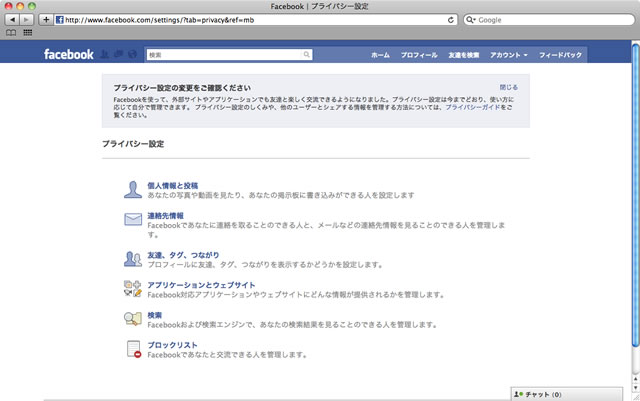Click the envelope icon for 連絡先情報

(133, 219)
